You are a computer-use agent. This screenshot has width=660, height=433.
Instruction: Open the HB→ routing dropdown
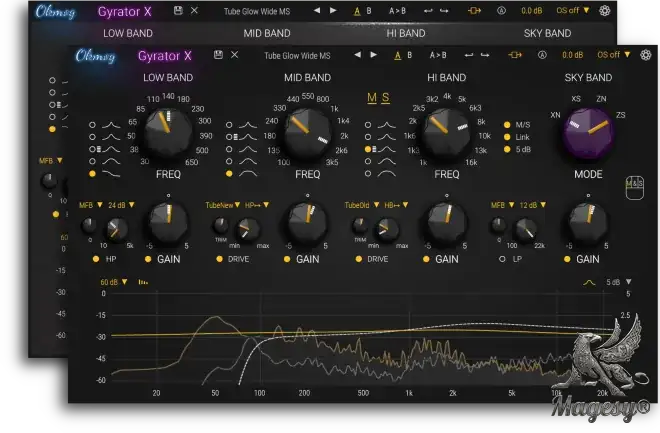tap(396, 205)
